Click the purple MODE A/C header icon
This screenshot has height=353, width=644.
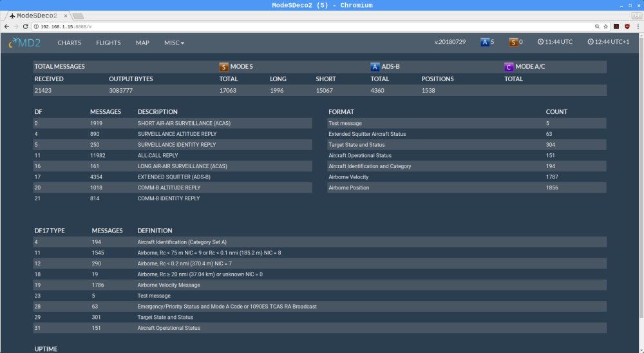click(509, 66)
